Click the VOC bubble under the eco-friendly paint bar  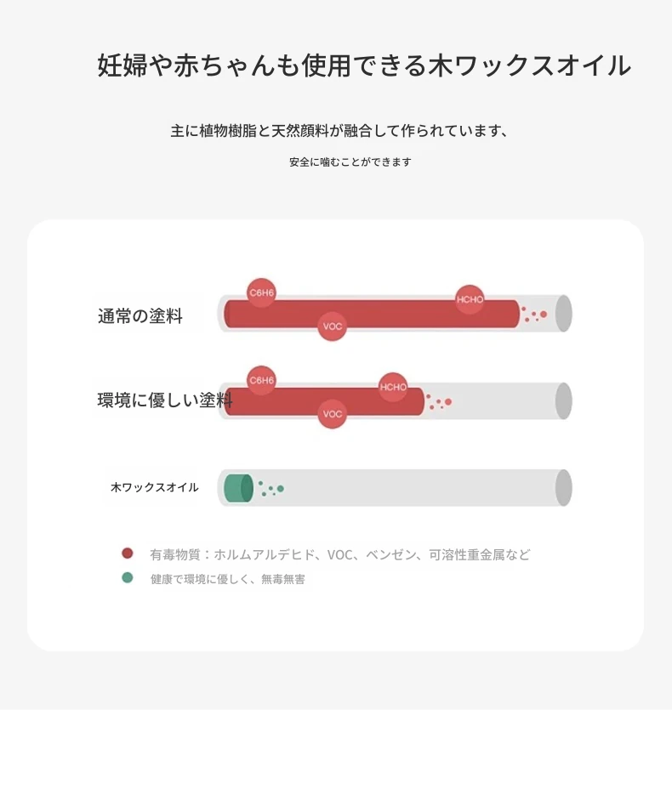tap(333, 414)
